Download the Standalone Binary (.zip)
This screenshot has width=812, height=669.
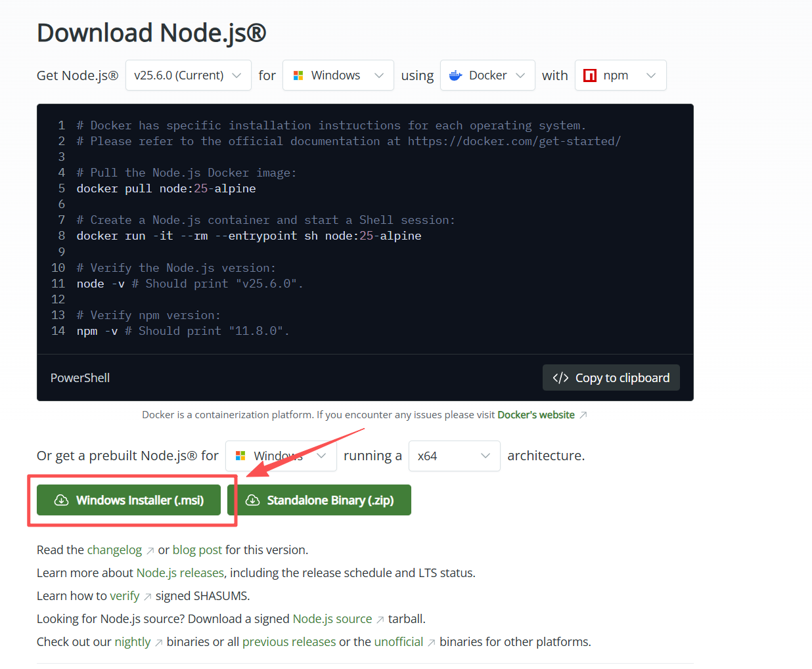click(x=319, y=500)
